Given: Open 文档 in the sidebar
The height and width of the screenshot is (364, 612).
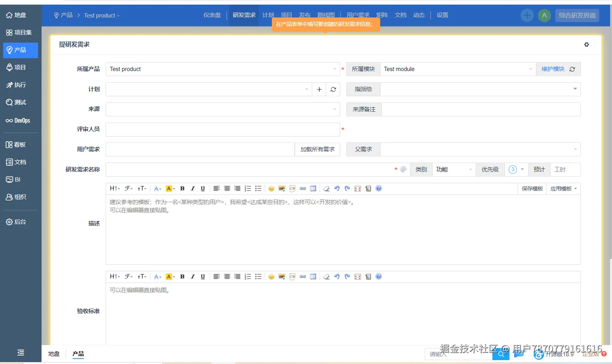Looking at the screenshot, I should (x=16, y=162).
